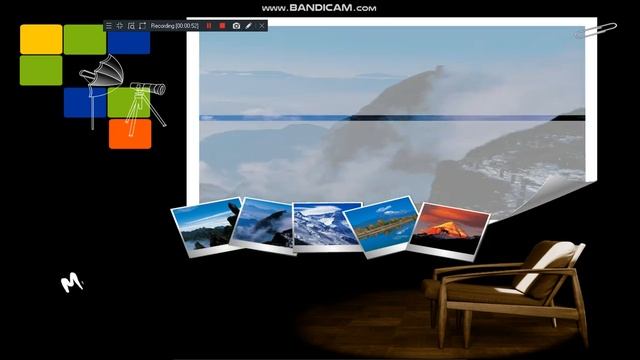Click the Recording [00:00:52] timer text
Screen dimensions: 640x360
click(175, 26)
